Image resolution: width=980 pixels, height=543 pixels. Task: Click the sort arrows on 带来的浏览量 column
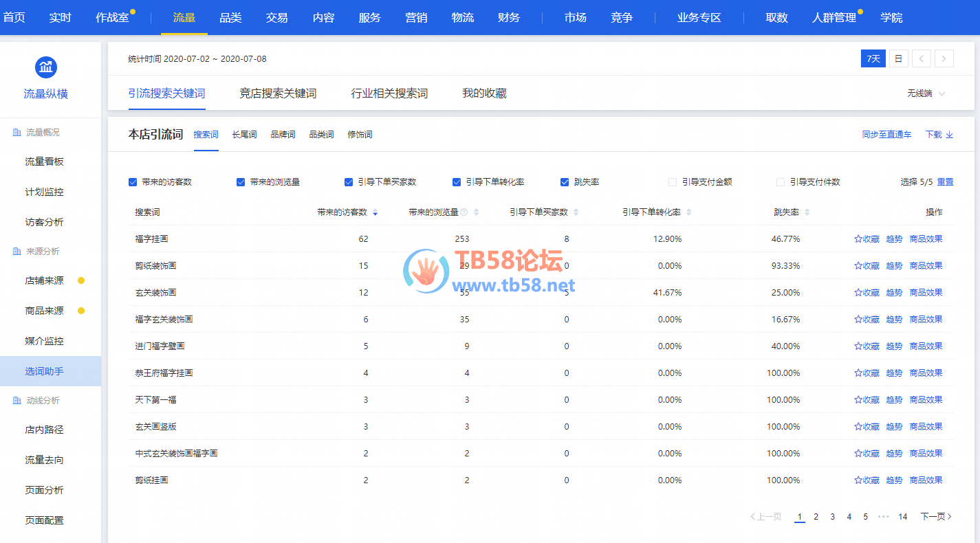pyautogui.click(x=476, y=212)
